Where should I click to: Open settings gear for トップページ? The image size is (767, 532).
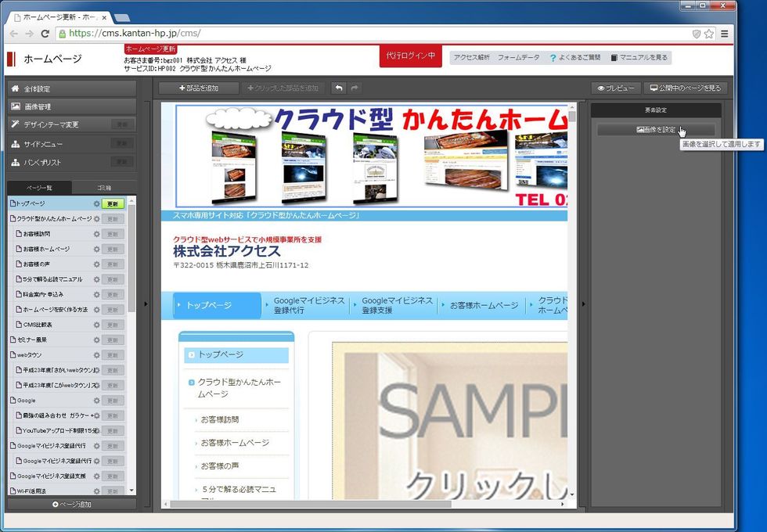point(96,204)
